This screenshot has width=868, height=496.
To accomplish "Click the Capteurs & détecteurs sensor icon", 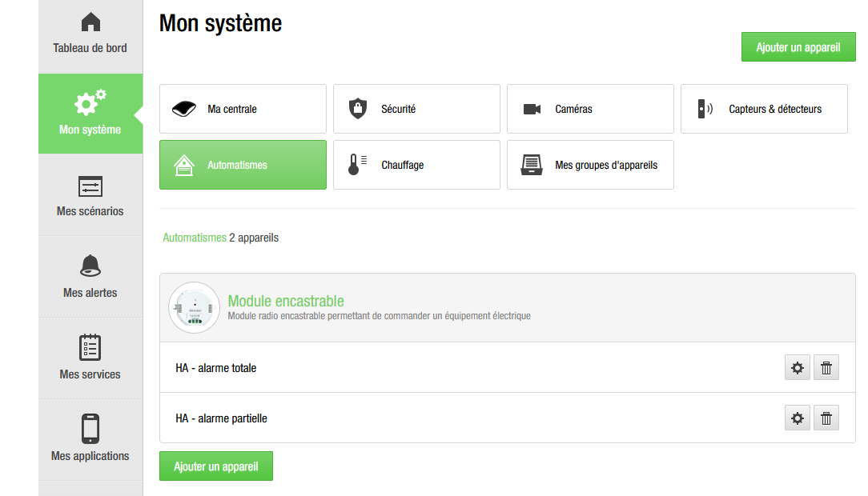I will [705, 109].
